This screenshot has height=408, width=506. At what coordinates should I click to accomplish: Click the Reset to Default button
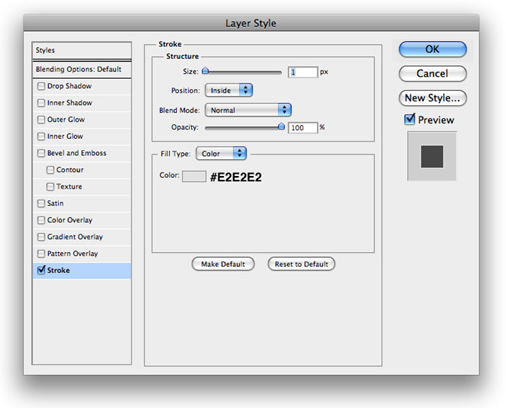301,264
